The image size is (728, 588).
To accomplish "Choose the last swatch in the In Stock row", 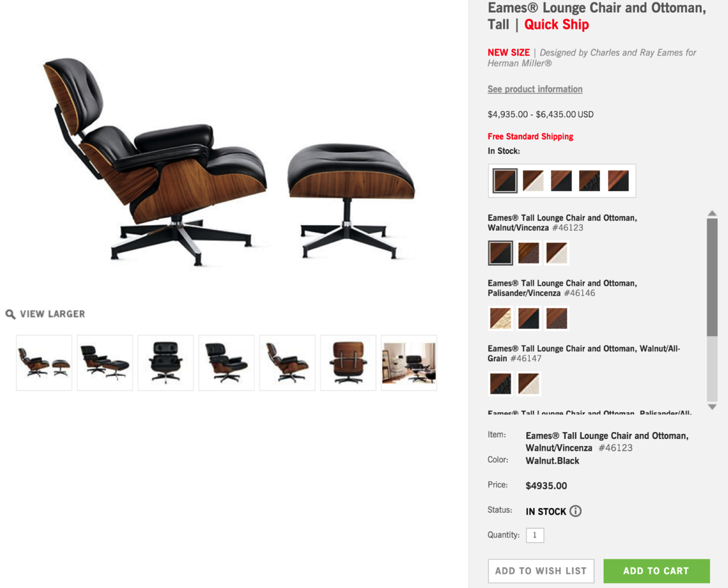I will tap(618, 180).
